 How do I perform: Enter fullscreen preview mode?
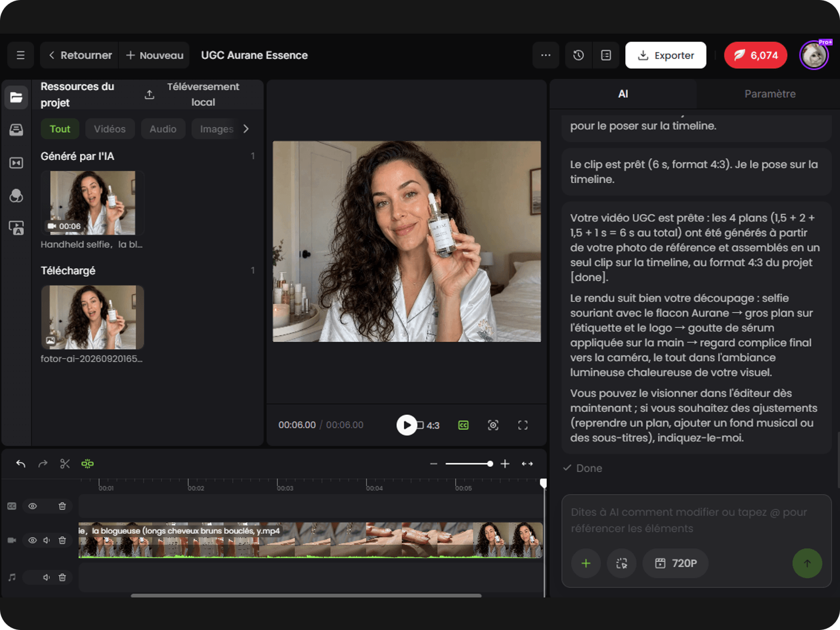pos(523,425)
